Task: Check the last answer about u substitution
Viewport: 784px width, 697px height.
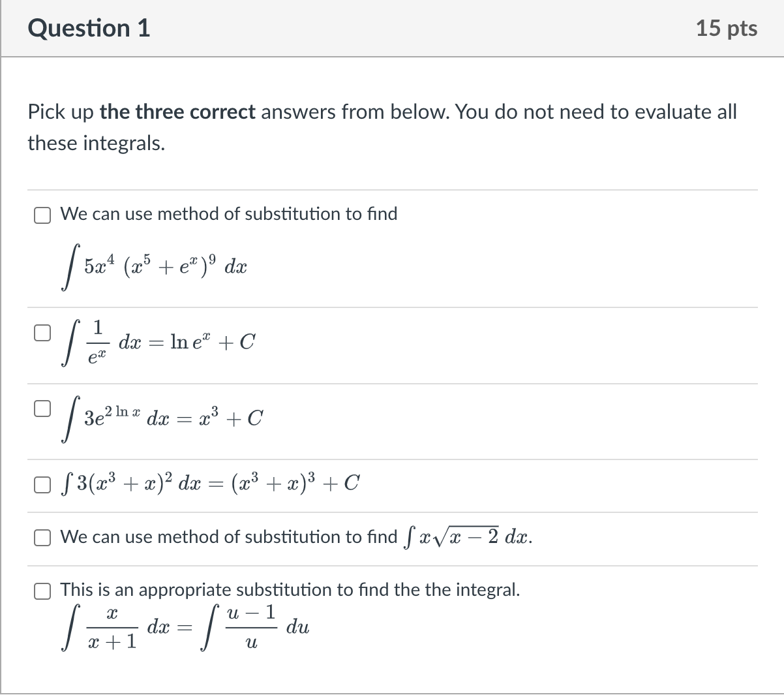Action: (42, 591)
